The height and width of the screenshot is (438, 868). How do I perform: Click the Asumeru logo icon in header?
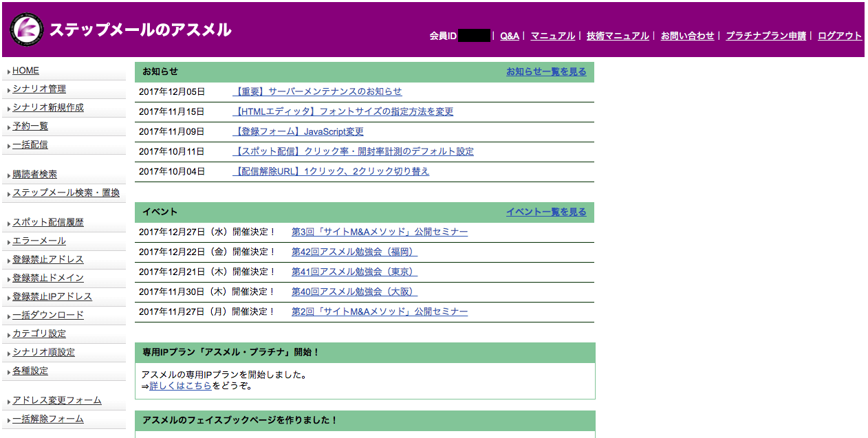pos(27,30)
